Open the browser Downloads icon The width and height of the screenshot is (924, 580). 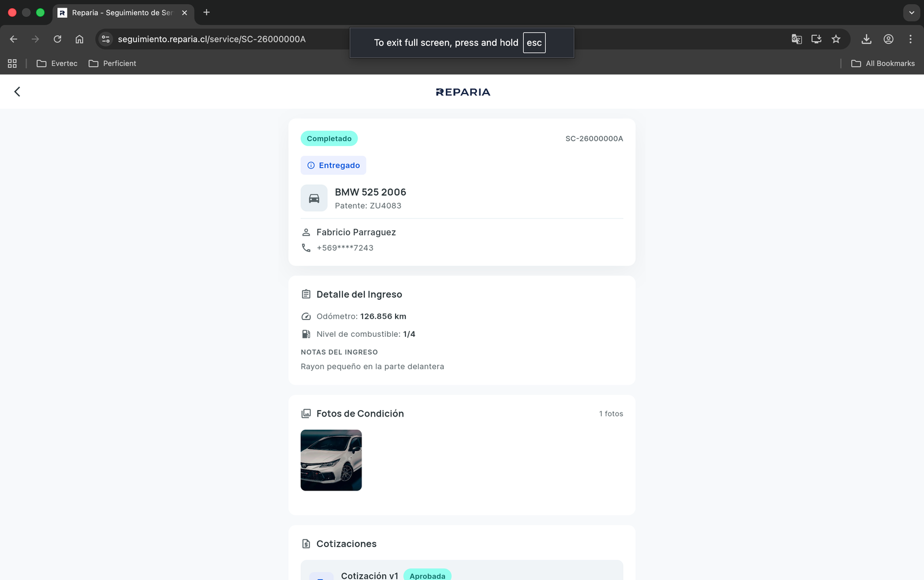click(866, 39)
